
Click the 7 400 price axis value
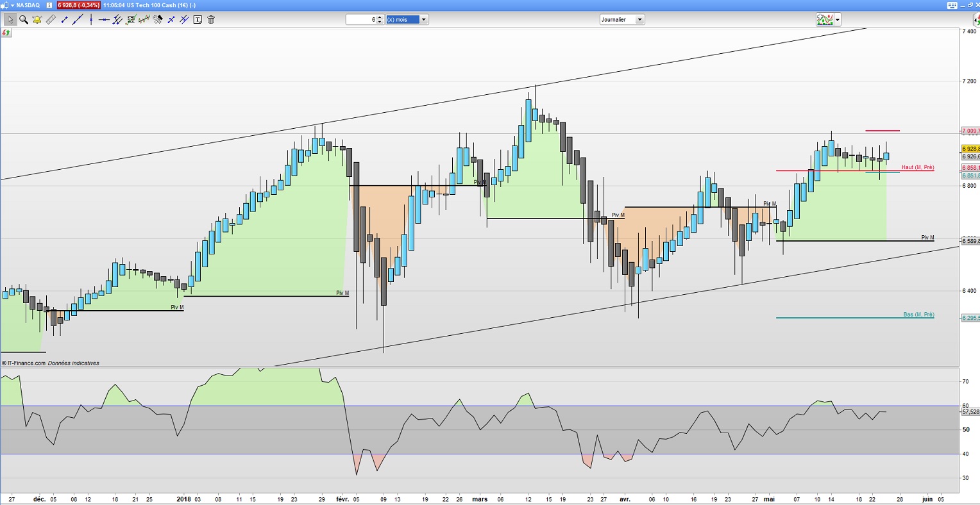[x=969, y=31]
